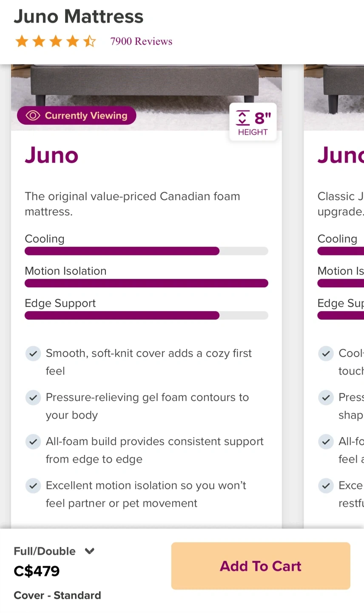The height and width of the screenshot is (613, 364).
Task: Click checkmark icon beside gel foam feature
Action: [33, 398]
